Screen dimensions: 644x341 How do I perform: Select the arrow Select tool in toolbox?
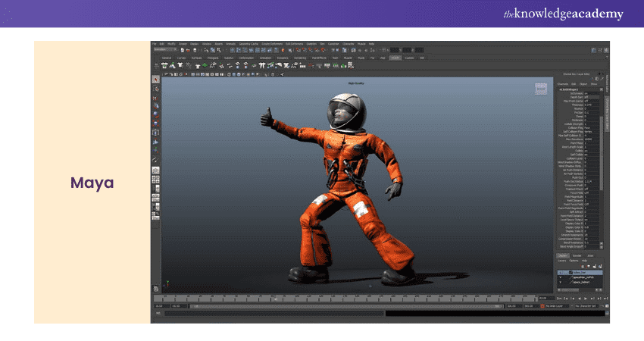tap(155, 80)
